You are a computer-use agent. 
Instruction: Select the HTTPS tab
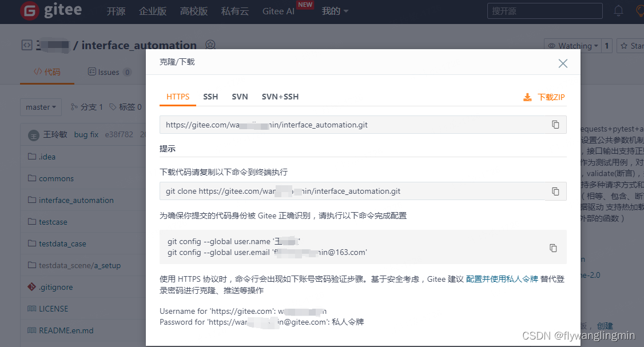[x=178, y=97]
